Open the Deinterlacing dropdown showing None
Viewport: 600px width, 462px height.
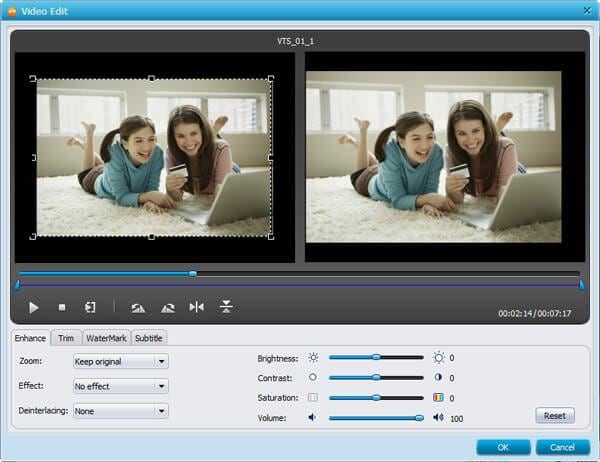click(x=121, y=411)
